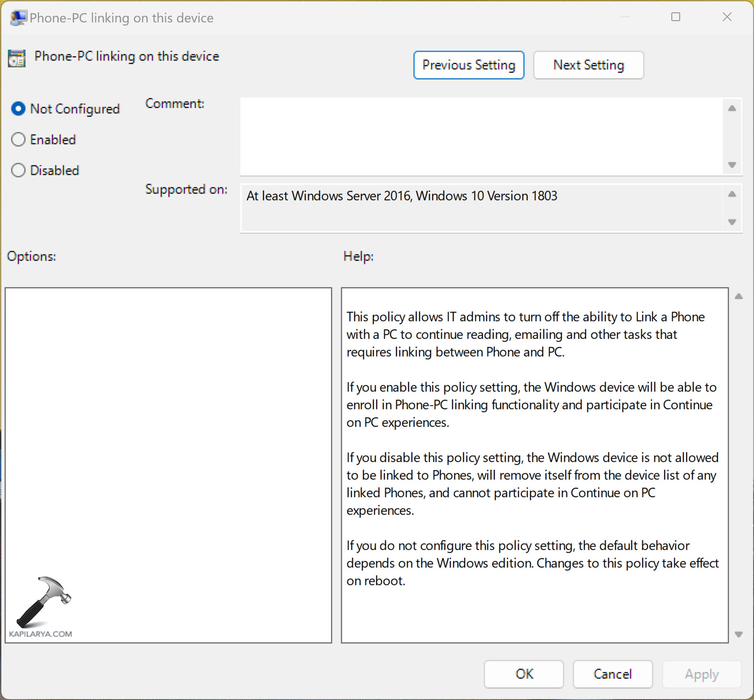Click inside the Comment text box
The height and width of the screenshot is (700, 754).
[x=481, y=136]
